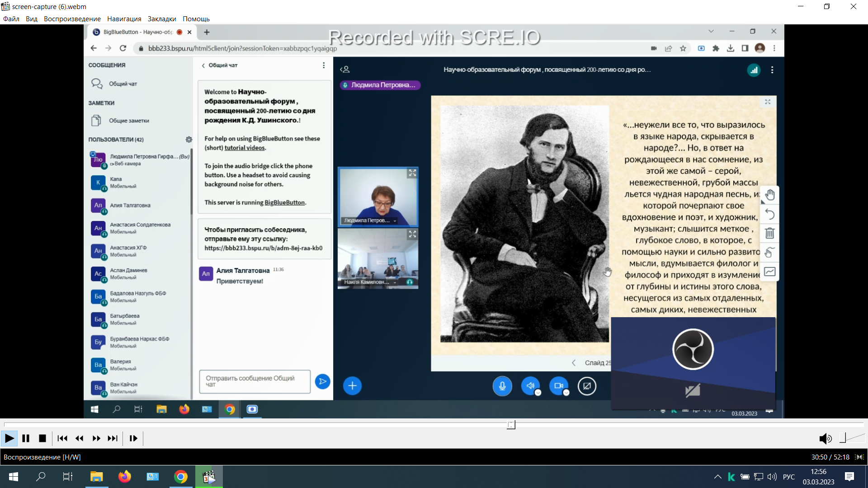Click the tutorial videos link
The width and height of the screenshot is (868, 488).
point(245,148)
